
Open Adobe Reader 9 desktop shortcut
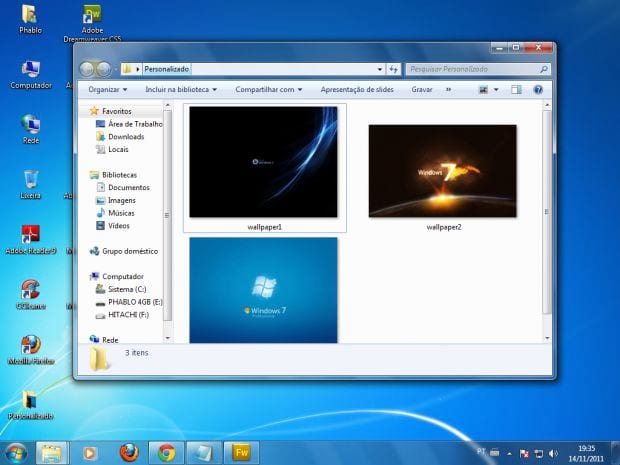pyautogui.click(x=31, y=236)
